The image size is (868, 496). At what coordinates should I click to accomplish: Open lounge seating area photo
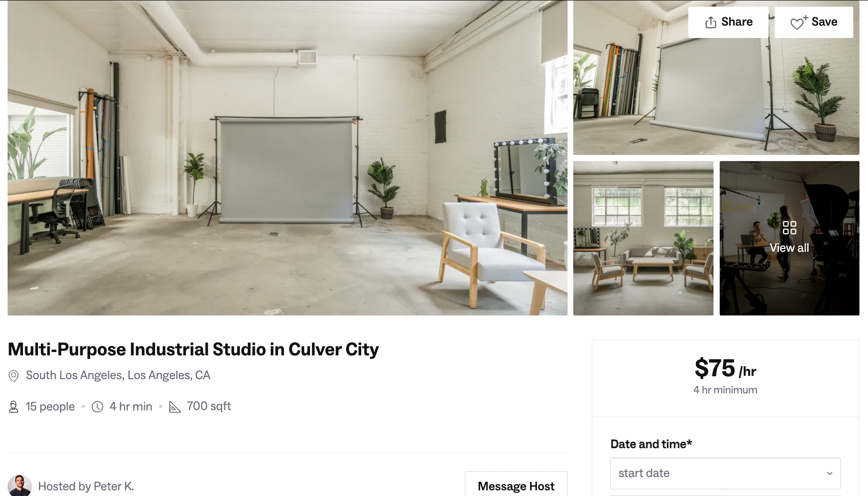click(643, 238)
